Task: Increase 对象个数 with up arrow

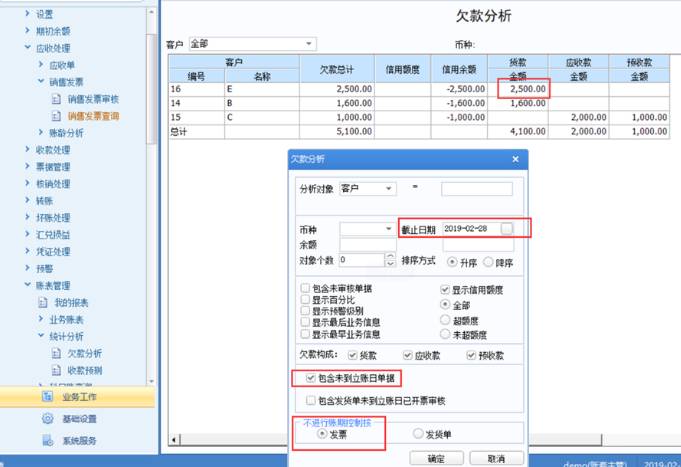Action: point(390,256)
